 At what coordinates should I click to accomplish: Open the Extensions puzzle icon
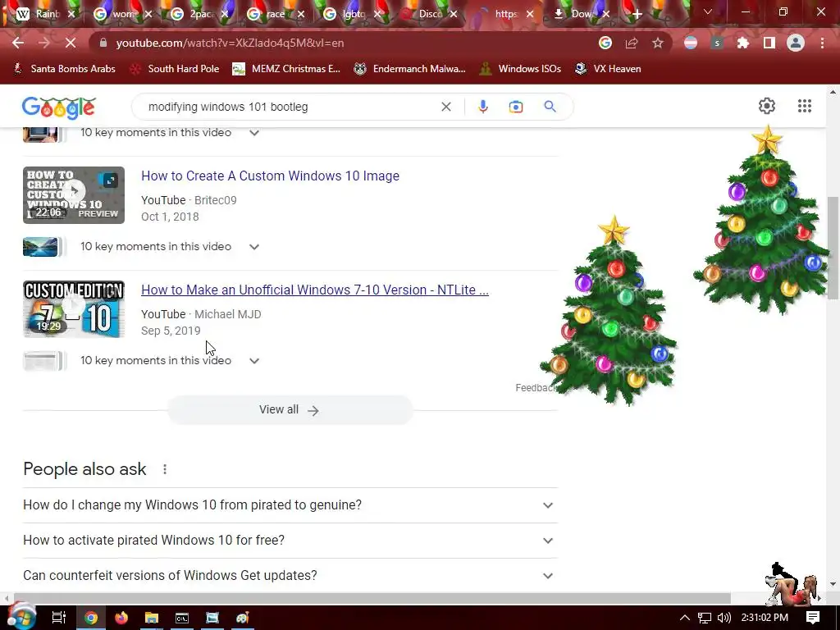pos(742,43)
